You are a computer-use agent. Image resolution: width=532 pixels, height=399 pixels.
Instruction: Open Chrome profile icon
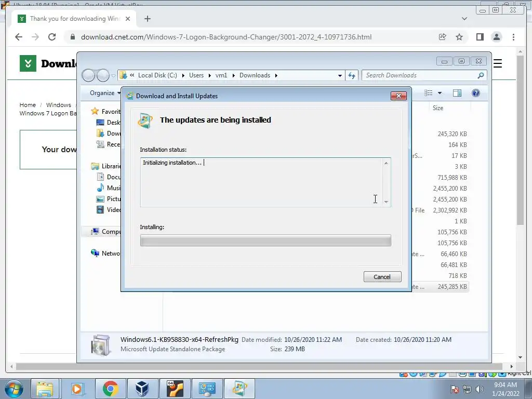(x=496, y=37)
